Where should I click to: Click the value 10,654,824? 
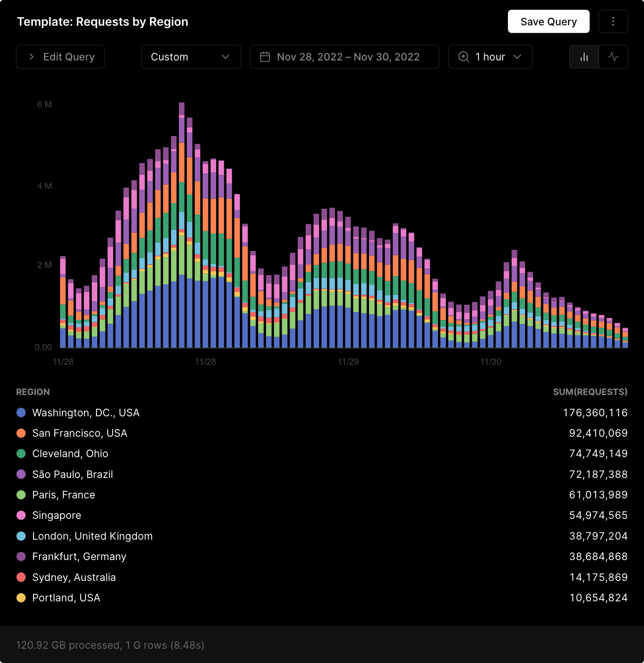[x=598, y=598]
